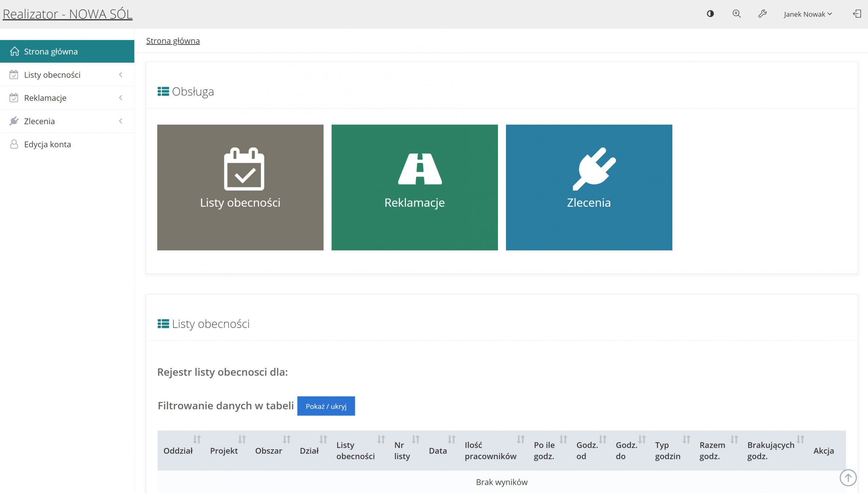Open Edycja konta in the sidebar
This screenshot has width=868, height=493.
coord(47,144)
